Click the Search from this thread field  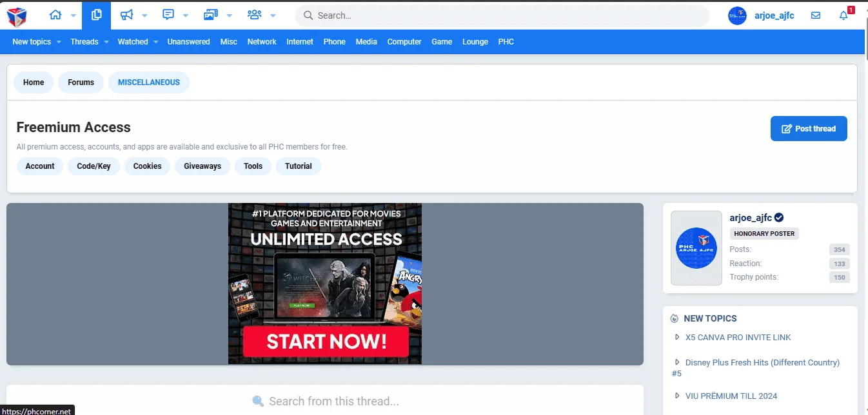coord(325,401)
